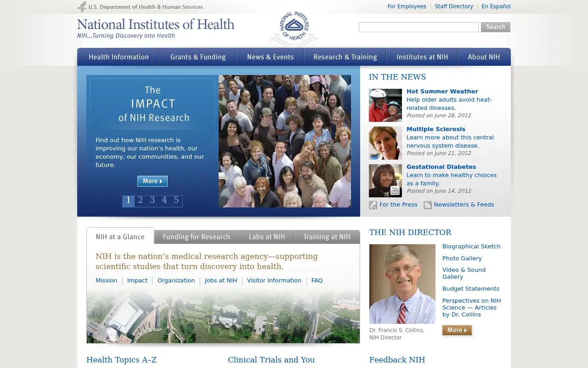Switch to the Training at NIH tab
Viewport: 588px width, 368px height.
tap(327, 237)
